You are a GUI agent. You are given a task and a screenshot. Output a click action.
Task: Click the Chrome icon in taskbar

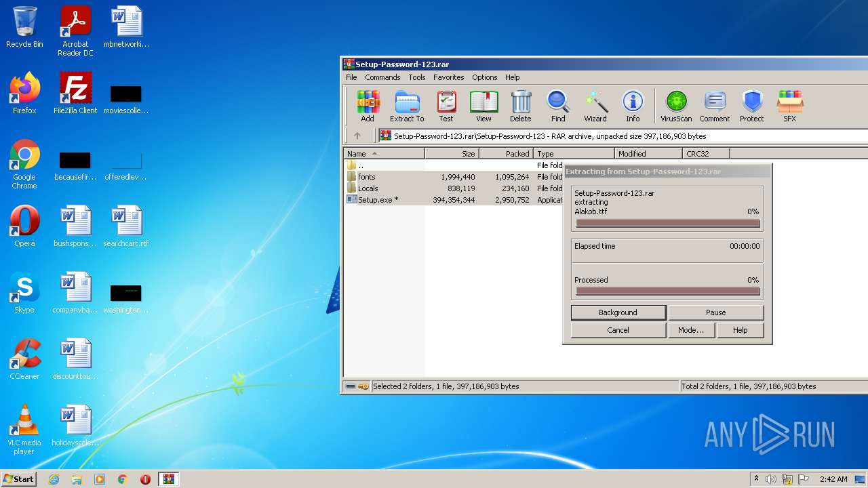pos(123,479)
